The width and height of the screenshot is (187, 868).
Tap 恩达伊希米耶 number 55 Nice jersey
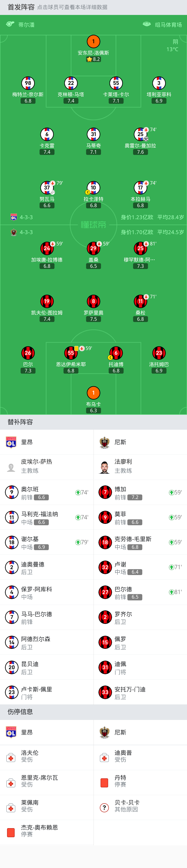pos(71,353)
